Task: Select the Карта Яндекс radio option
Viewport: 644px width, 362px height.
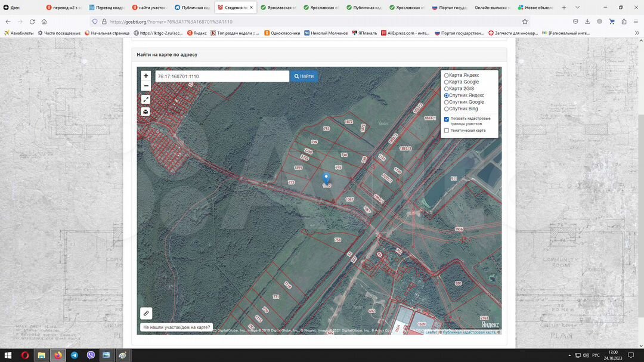Action: 447,76
